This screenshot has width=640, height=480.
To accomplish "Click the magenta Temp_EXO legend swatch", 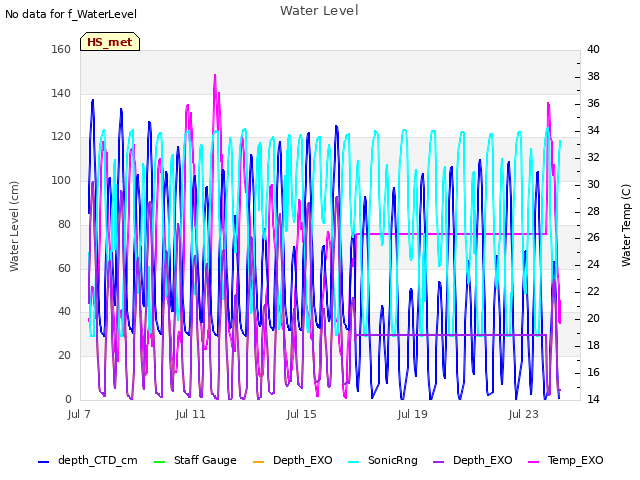I will tap(533, 462).
